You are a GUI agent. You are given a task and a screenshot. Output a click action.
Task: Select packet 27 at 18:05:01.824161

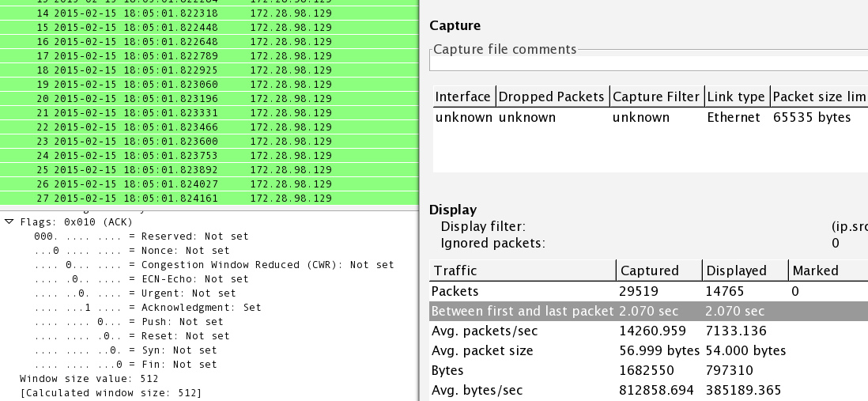[x=209, y=199]
